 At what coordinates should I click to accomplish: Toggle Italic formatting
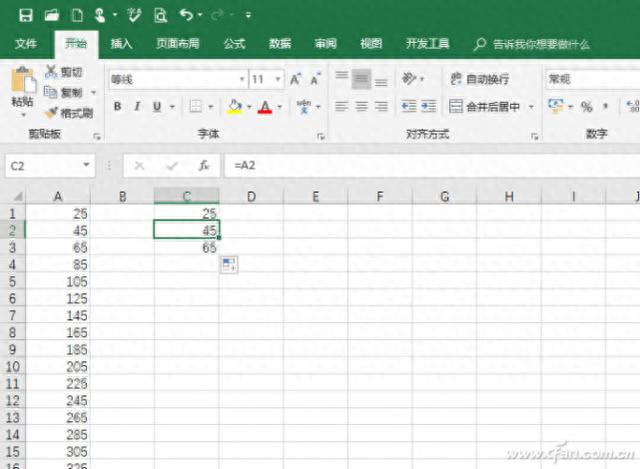tap(137, 107)
